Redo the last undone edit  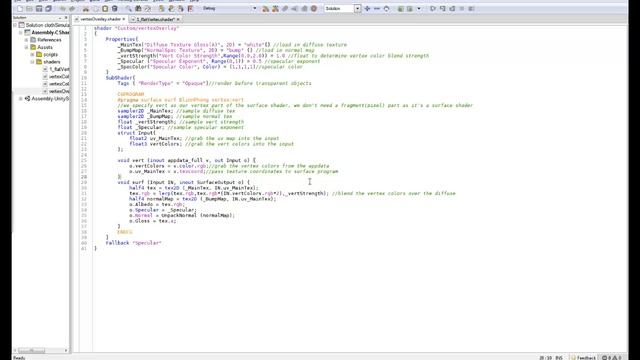point(72,9)
